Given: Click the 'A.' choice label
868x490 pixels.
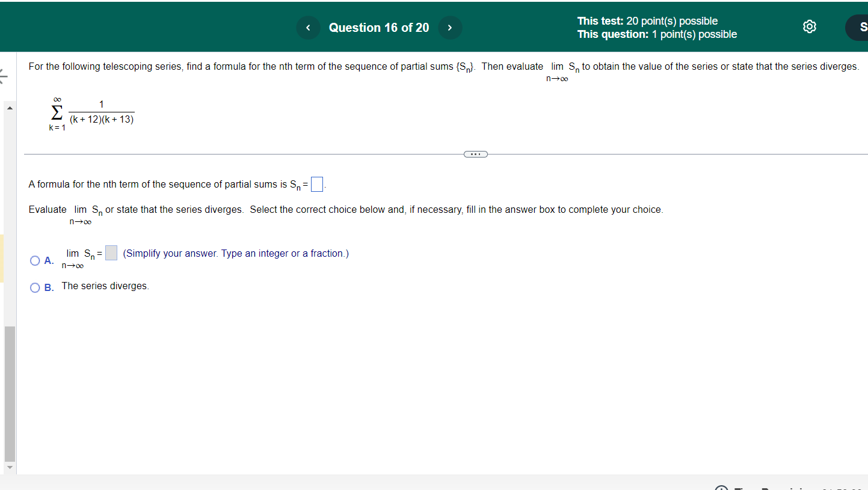Looking at the screenshot, I should 48,260.
